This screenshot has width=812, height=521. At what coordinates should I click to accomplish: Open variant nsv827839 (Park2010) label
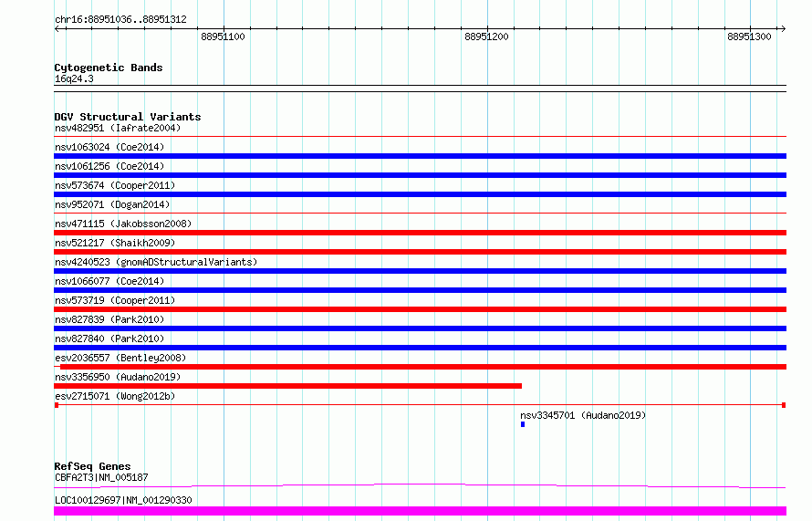tap(109, 319)
